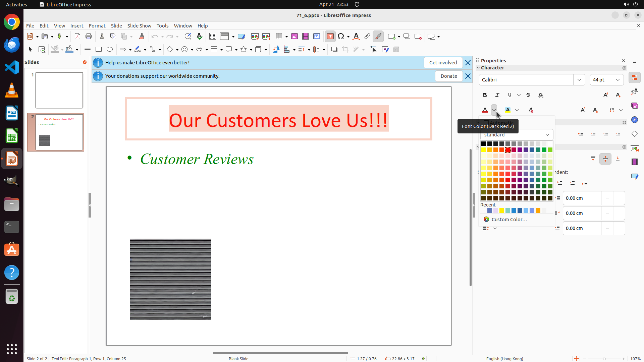The height and width of the screenshot is (362, 644).
Task: Open the standard palette dropdown
Action: 547,135
